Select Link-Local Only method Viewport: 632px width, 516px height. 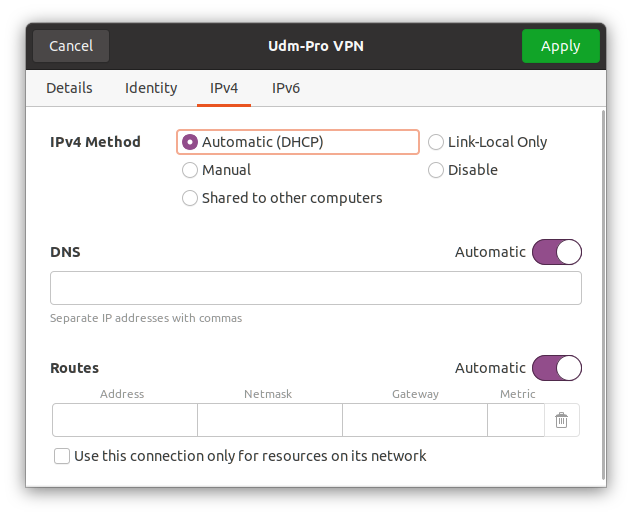point(436,142)
